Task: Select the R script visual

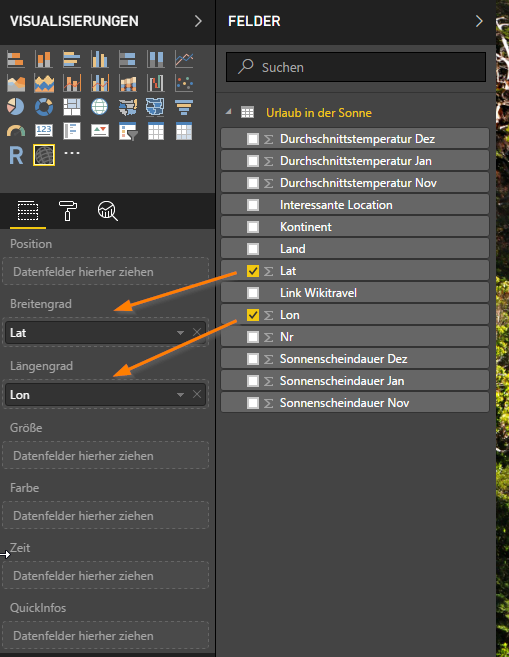Action: point(16,155)
